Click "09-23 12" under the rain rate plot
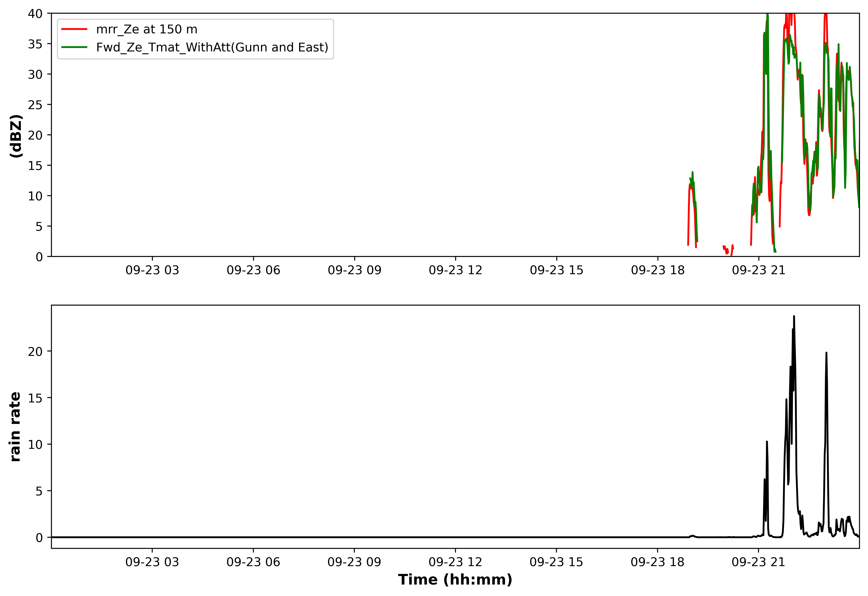The image size is (868, 596). tap(456, 562)
